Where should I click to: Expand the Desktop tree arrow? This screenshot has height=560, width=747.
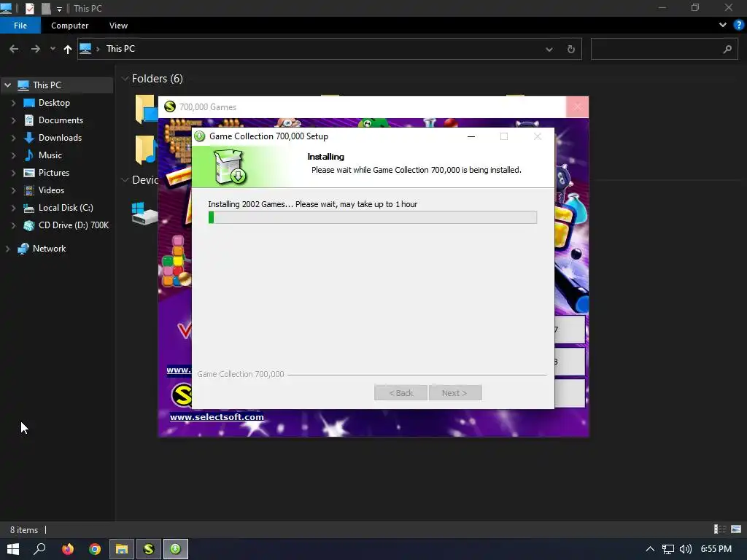pos(13,103)
